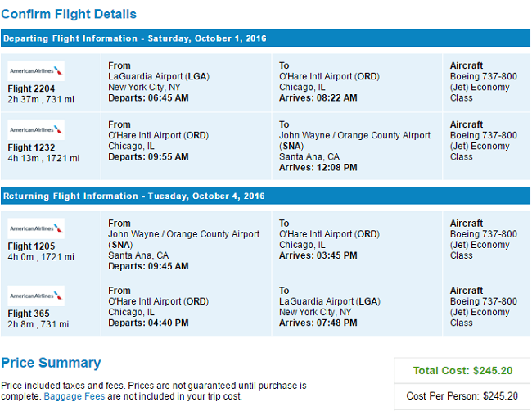Viewport: 532px width, 411px height.
Task: Click the Departs 06:45 AM time
Action: [x=148, y=97]
